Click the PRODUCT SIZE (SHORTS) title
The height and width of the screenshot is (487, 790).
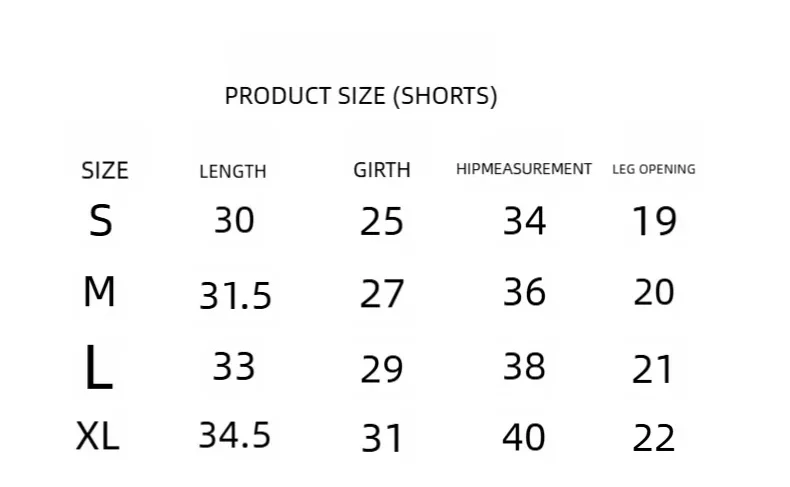point(360,96)
